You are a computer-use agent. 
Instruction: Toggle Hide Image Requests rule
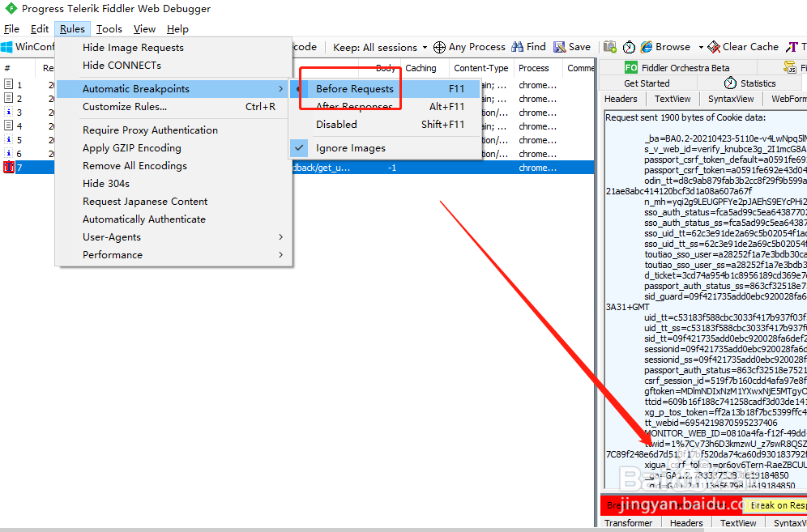point(174,47)
